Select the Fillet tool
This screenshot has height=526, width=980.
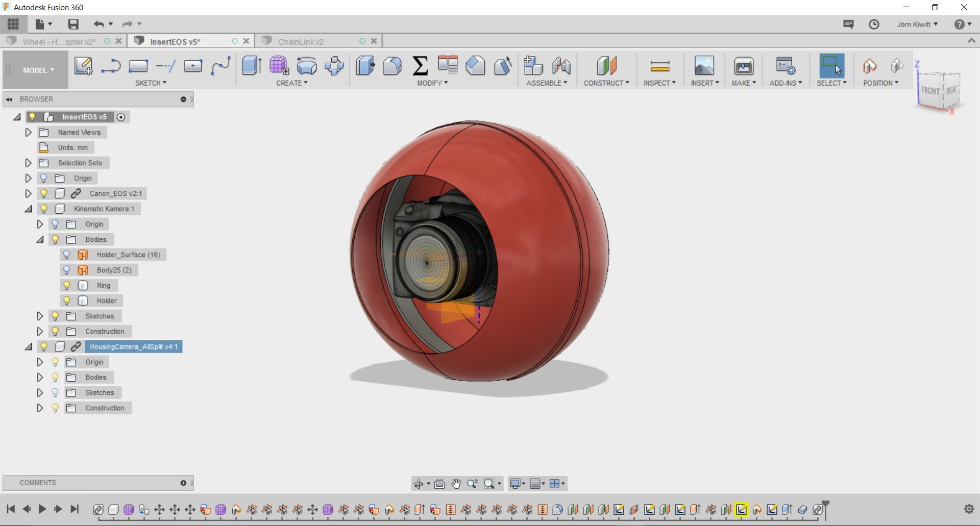393,66
